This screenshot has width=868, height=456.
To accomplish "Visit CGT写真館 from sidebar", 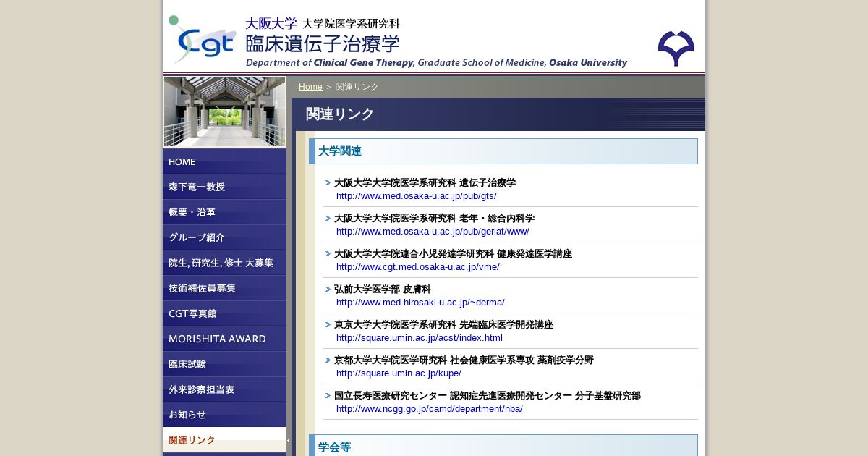I will click(x=224, y=313).
